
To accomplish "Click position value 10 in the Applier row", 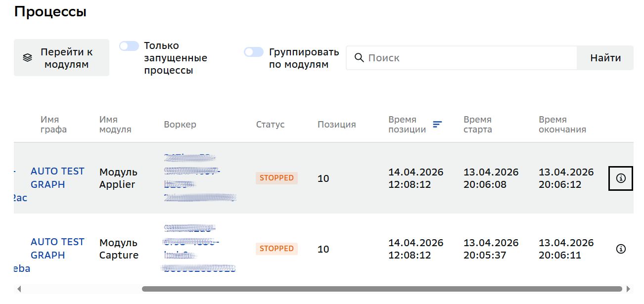I will point(323,178).
